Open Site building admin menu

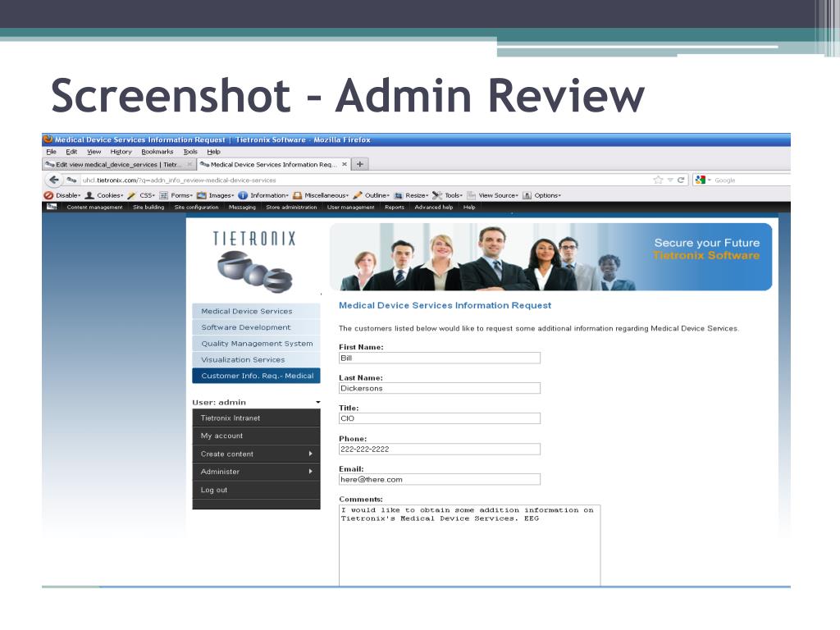coord(148,207)
